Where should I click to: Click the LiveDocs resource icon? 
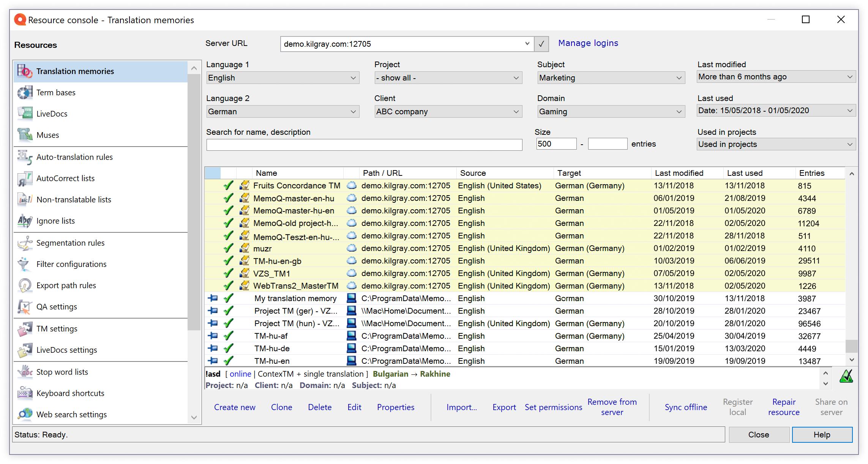[x=25, y=114]
